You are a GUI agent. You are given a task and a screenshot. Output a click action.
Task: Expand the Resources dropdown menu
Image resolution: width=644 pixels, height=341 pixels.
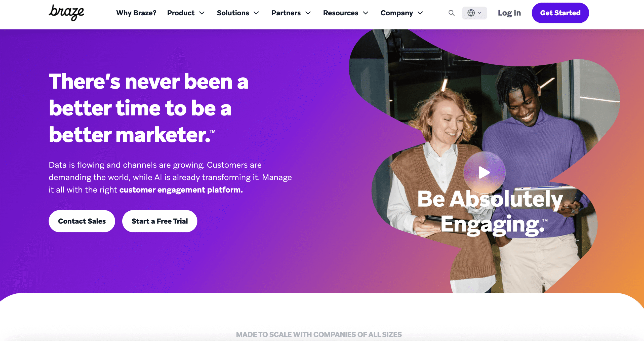345,13
